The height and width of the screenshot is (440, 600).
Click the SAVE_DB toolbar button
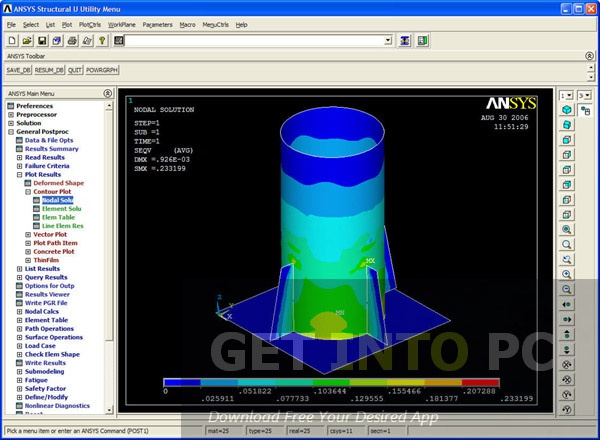pos(18,70)
